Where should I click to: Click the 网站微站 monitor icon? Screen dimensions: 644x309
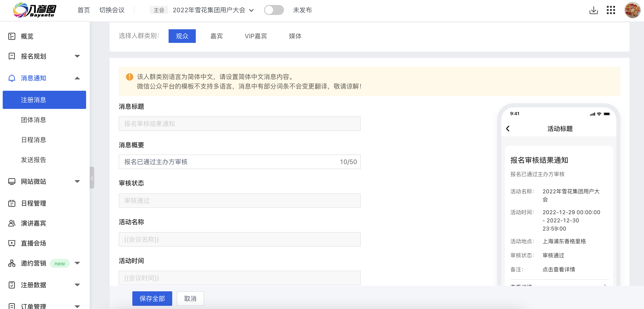12,182
